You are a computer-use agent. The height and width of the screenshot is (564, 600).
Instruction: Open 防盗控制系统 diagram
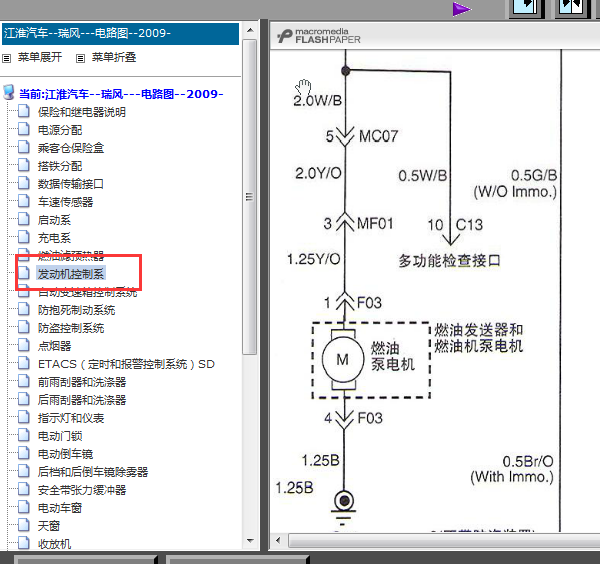(x=71, y=328)
